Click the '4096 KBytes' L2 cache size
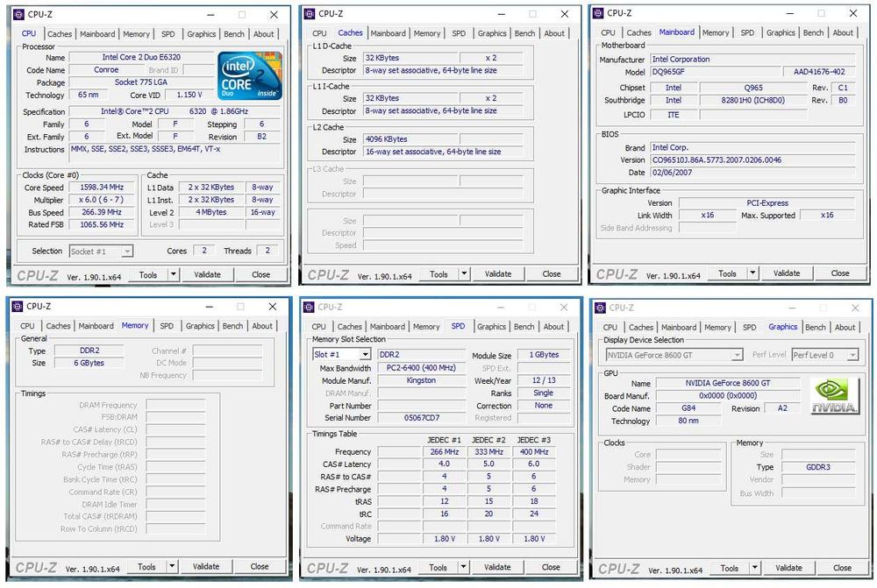Viewport: 877px width, 588px height. pos(411,139)
